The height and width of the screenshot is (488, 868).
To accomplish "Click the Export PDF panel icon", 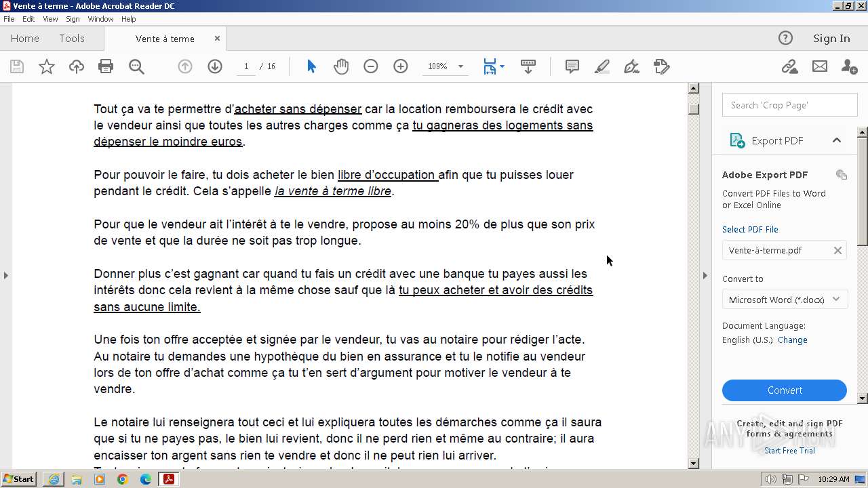I will [737, 140].
